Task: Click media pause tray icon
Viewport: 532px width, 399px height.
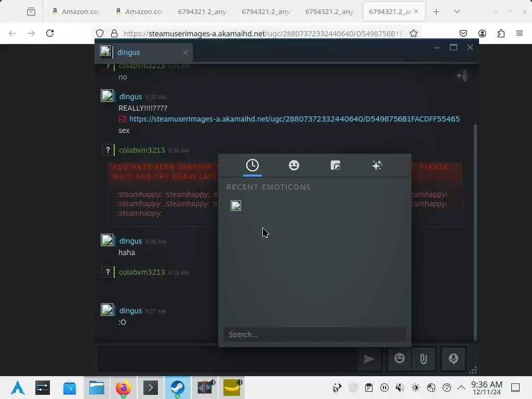Action: click(x=384, y=388)
